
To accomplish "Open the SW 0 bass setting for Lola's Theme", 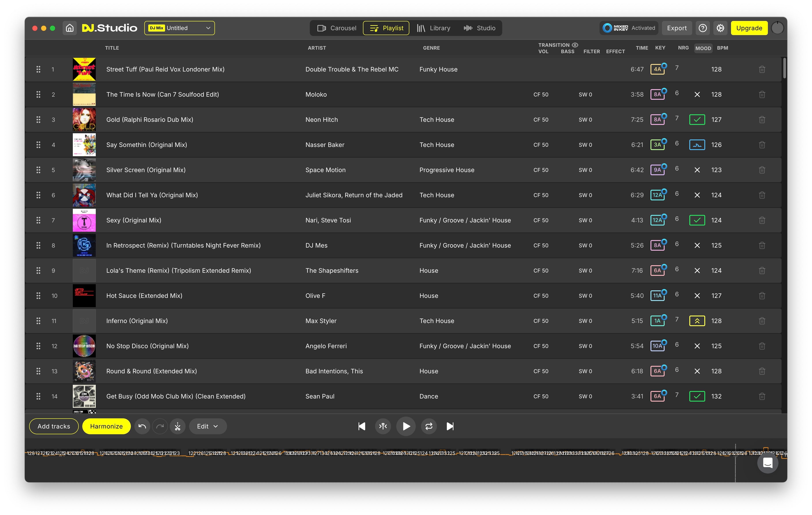I will 585,271.
